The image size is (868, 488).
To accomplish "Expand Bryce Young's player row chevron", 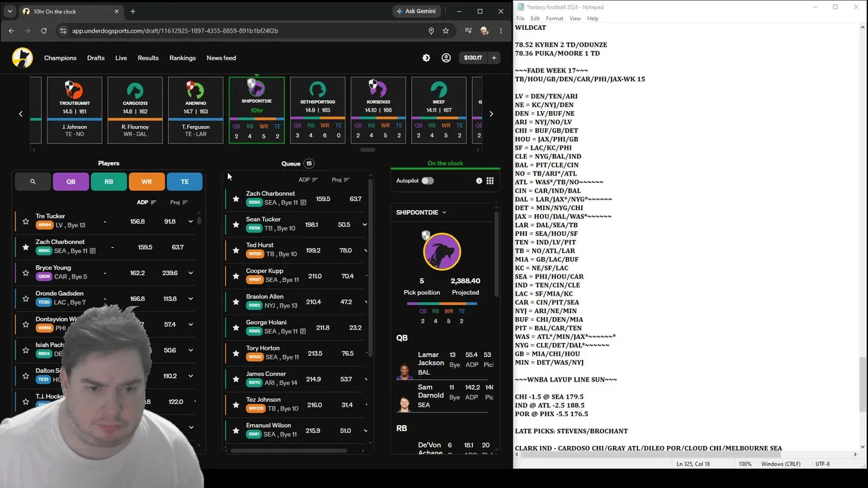I will pos(191,272).
